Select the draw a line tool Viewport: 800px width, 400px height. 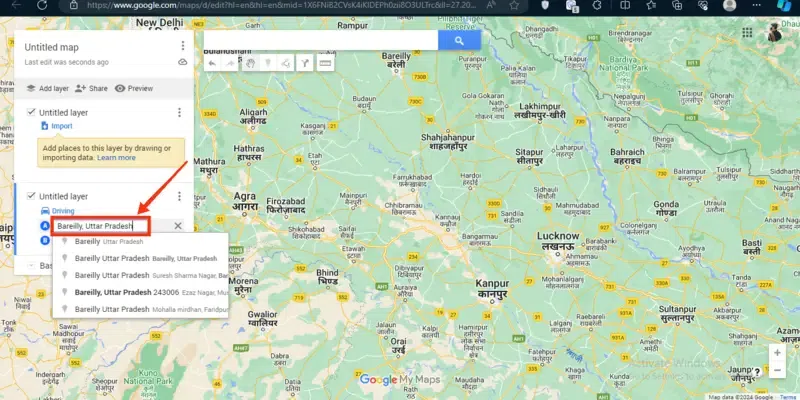coord(286,63)
